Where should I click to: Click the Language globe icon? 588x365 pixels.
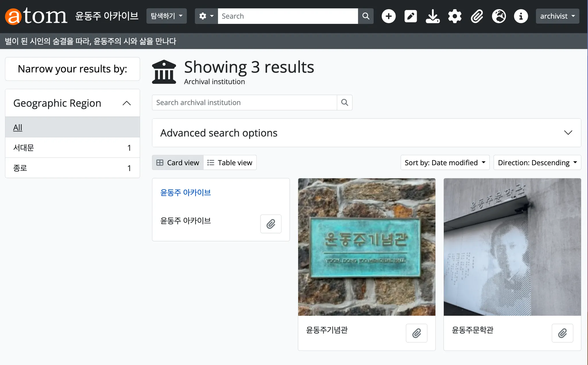pos(499,16)
